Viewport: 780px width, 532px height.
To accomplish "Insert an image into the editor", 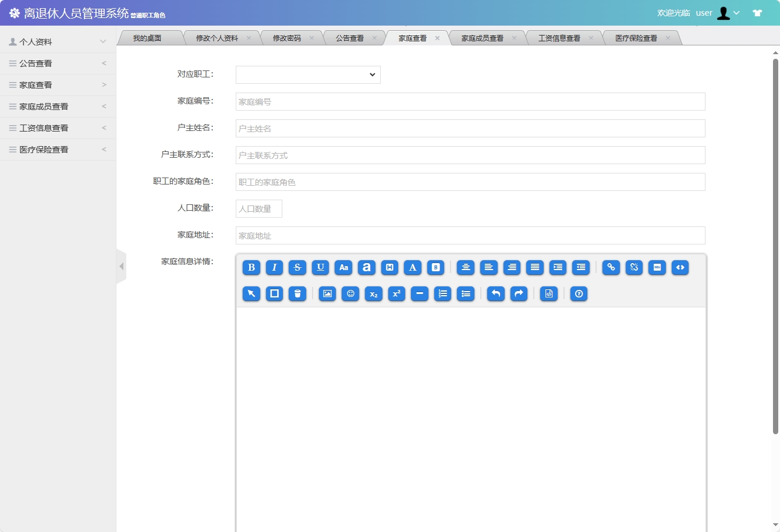I will (x=328, y=294).
